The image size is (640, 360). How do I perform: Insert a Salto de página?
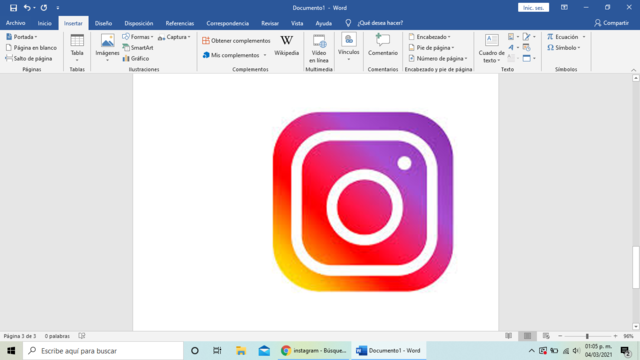point(29,58)
